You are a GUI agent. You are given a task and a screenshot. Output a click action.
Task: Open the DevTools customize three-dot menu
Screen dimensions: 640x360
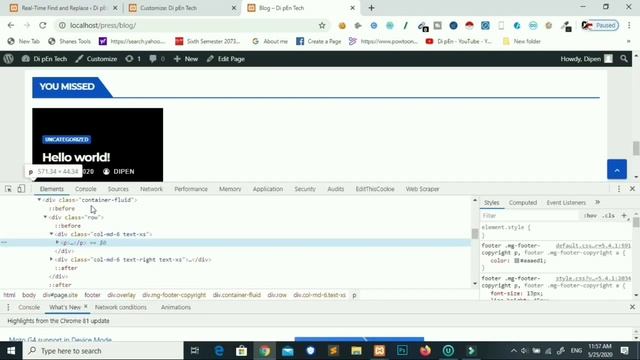point(619,189)
